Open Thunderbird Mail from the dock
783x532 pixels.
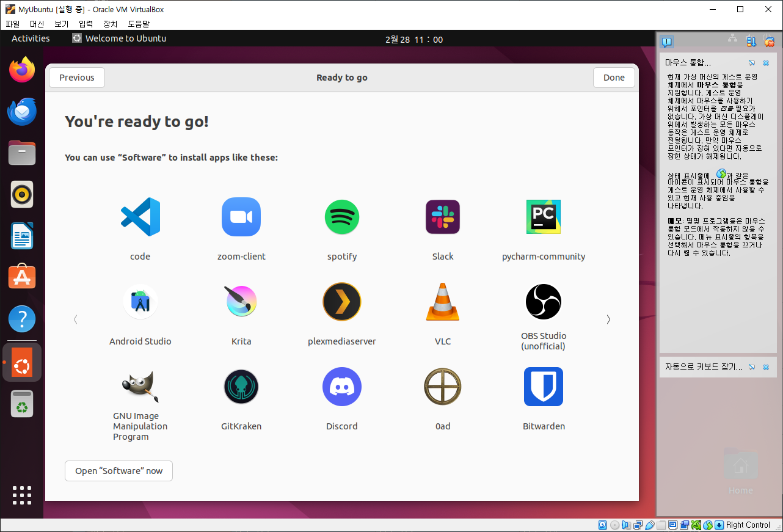(x=22, y=111)
